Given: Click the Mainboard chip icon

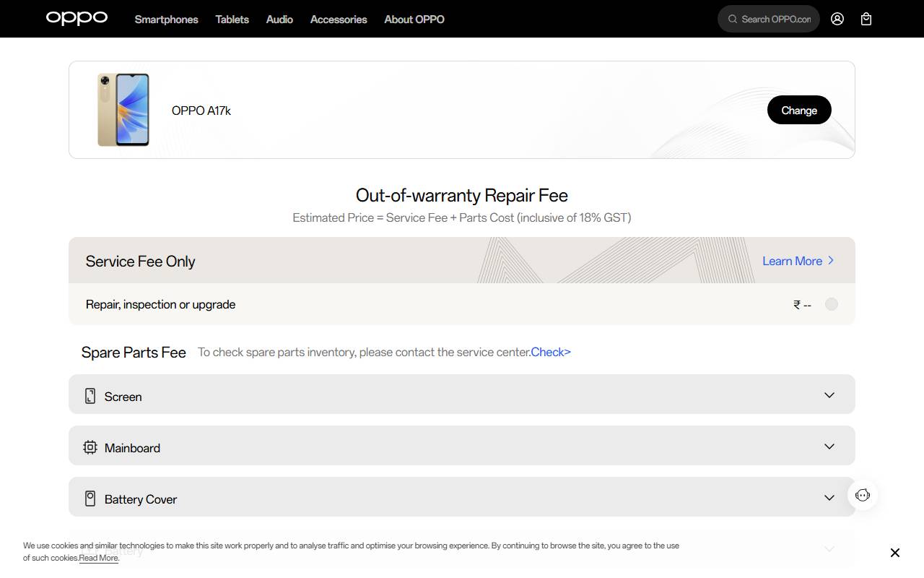Looking at the screenshot, I should click(x=90, y=447).
